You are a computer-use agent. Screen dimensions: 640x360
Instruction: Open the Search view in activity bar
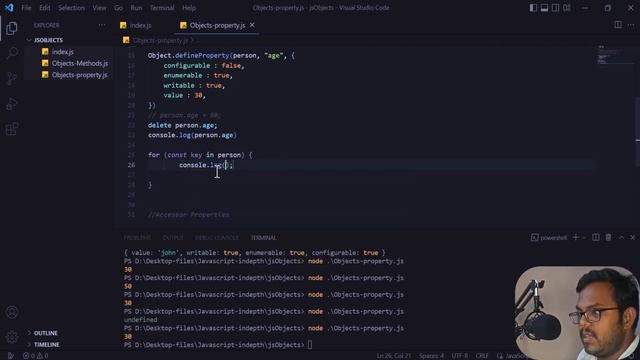pos(12,53)
